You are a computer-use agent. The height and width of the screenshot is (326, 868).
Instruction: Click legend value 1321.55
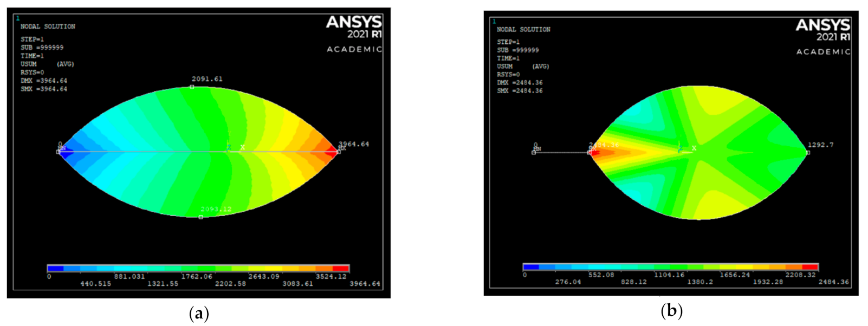pyautogui.click(x=163, y=284)
